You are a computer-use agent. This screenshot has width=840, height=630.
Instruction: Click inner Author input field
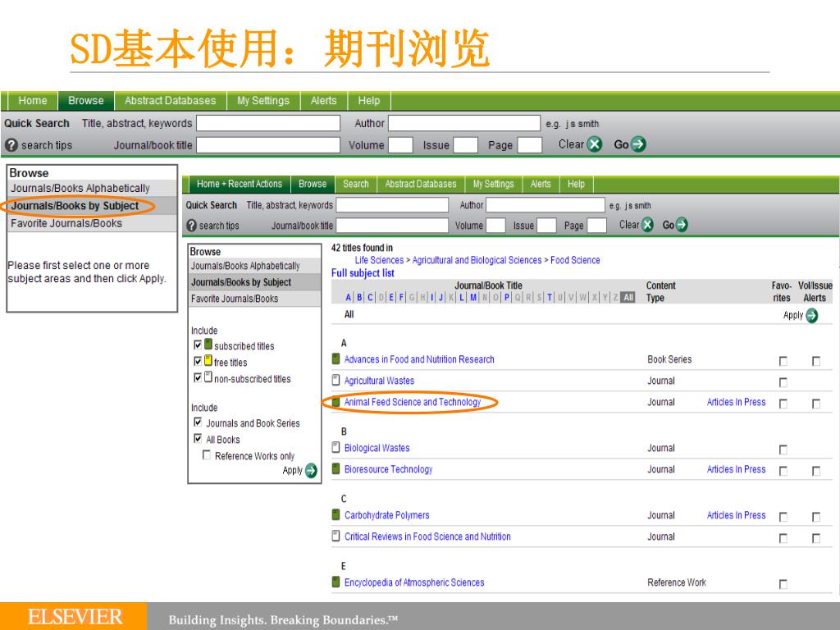pos(546,205)
